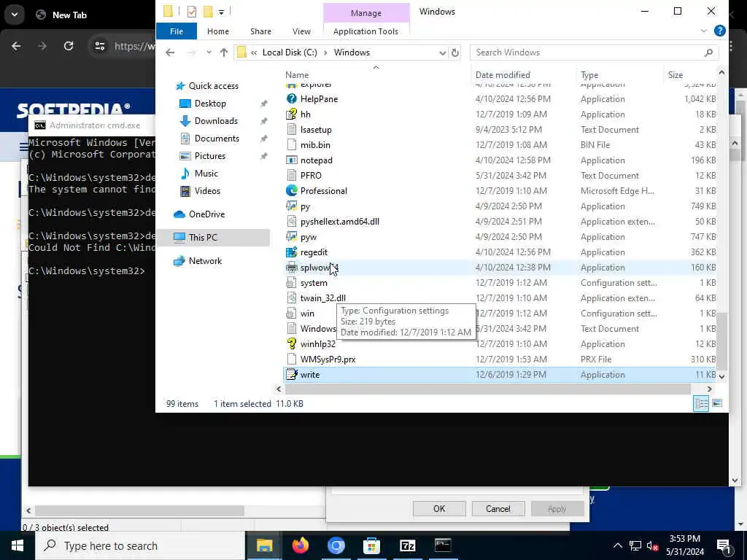Viewport: 747px width, 560px height.
Task: Open OneDrive in the navigation pane
Action: tap(206, 214)
